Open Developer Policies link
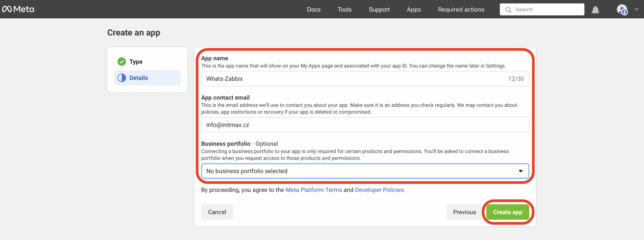644x240 pixels. pyautogui.click(x=380, y=190)
